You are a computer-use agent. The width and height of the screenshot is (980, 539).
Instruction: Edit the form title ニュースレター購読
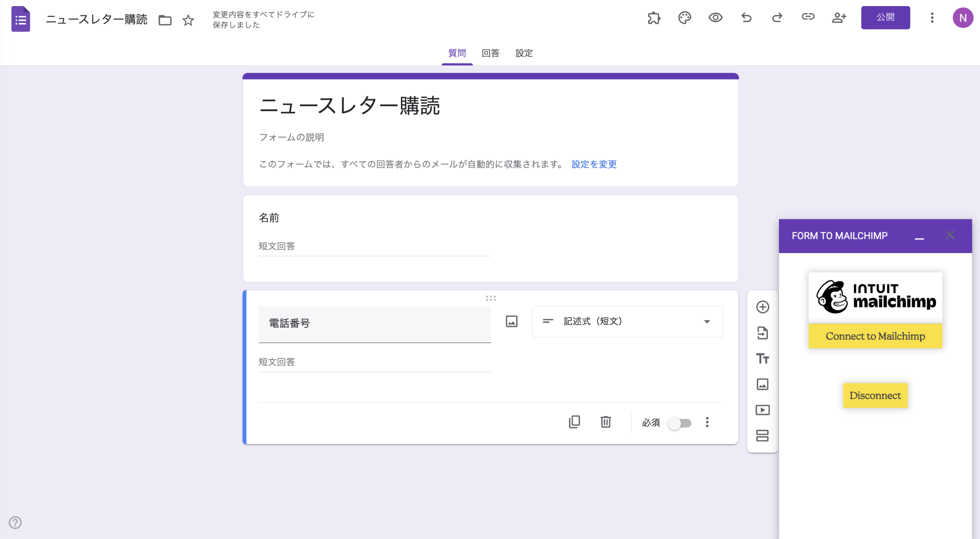tap(349, 106)
